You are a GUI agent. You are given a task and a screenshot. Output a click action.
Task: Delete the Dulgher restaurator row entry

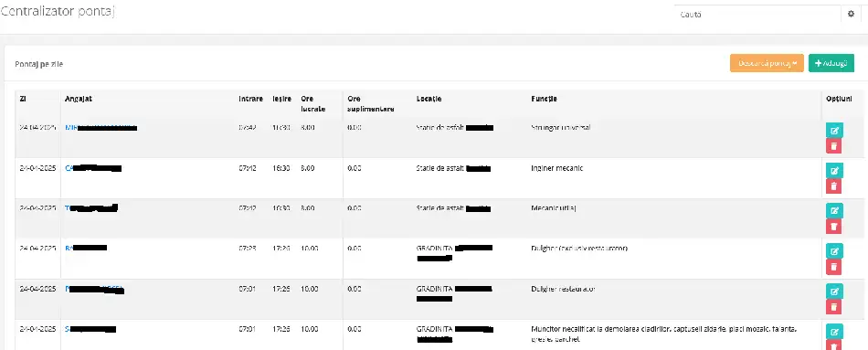pos(833,307)
